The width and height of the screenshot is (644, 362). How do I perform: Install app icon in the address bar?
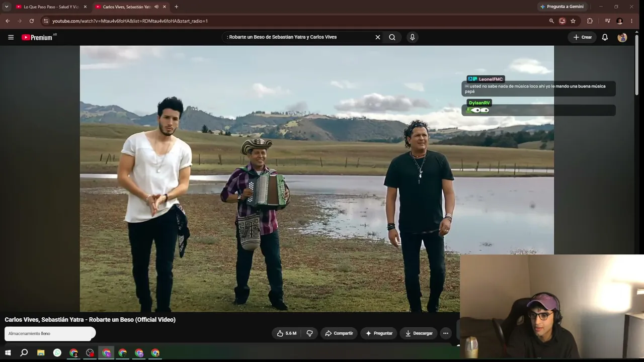point(562,21)
